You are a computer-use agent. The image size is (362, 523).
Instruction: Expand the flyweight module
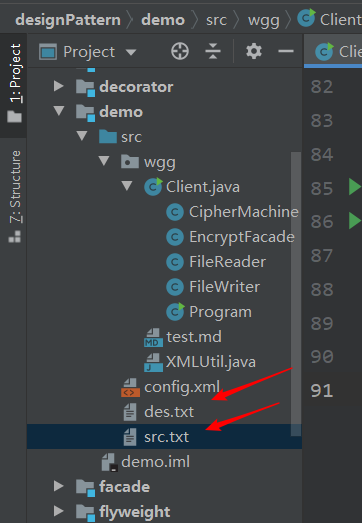pyautogui.click(x=58, y=511)
